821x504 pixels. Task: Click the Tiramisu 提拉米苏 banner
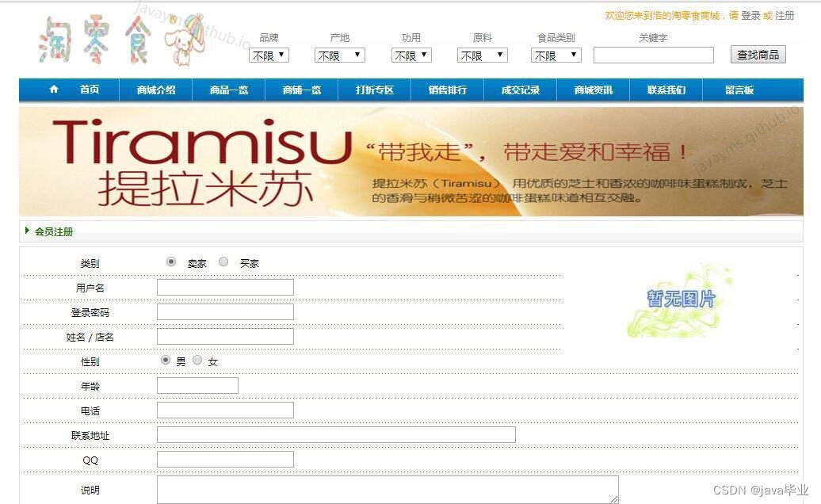(410, 161)
